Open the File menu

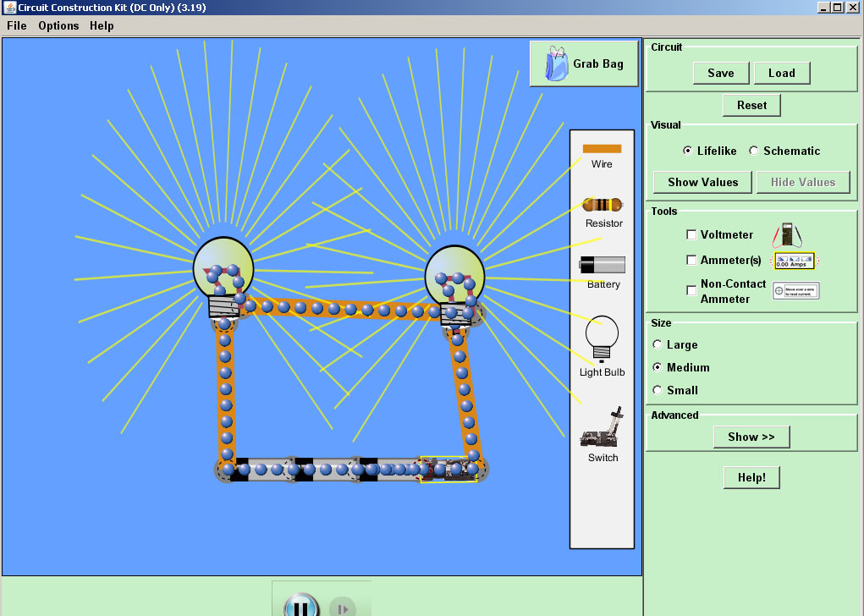pyautogui.click(x=16, y=25)
